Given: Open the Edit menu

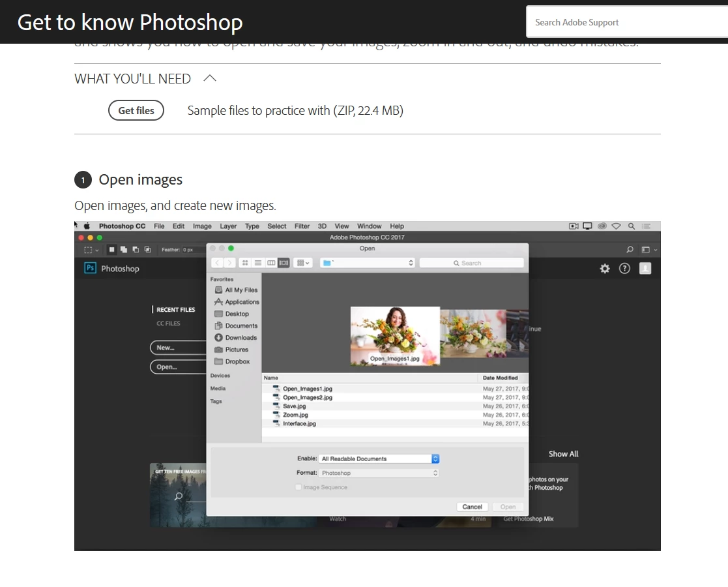Looking at the screenshot, I should pos(179,226).
